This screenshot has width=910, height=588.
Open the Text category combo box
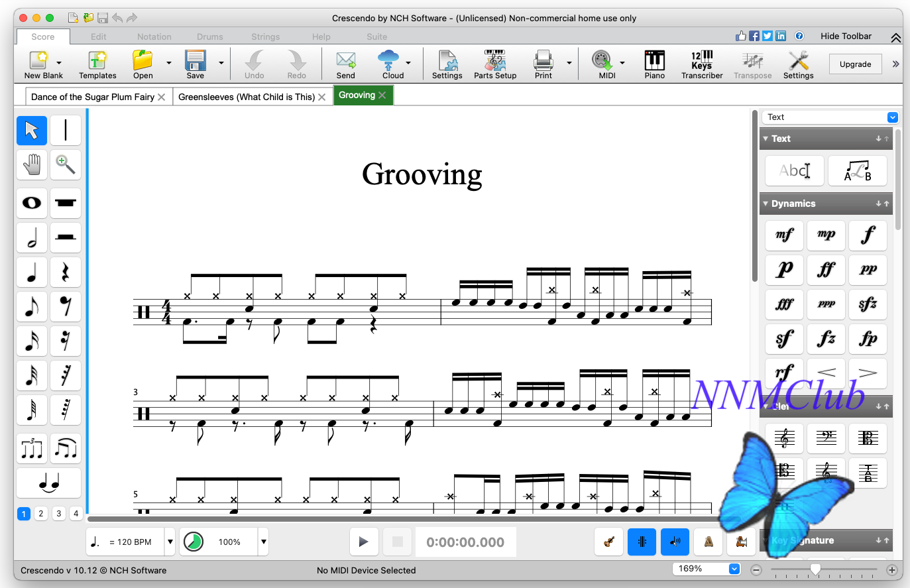[830, 117]
